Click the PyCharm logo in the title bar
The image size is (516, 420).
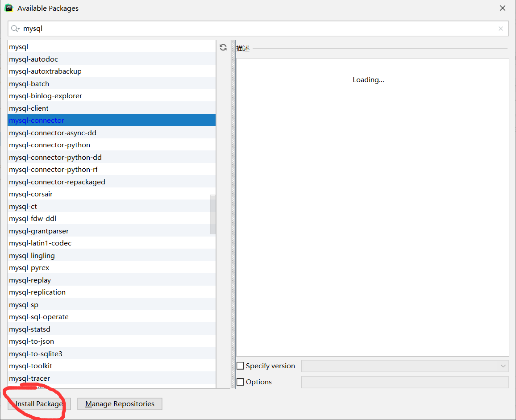click(x=9, y=8)
